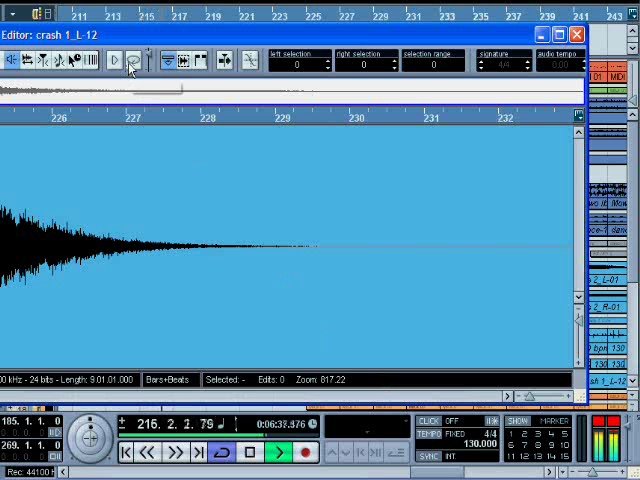This screenshot has height=480, width=640.
Task: Select the Play speaker tool in editor toolbar
Action: (x=11, y=60)
